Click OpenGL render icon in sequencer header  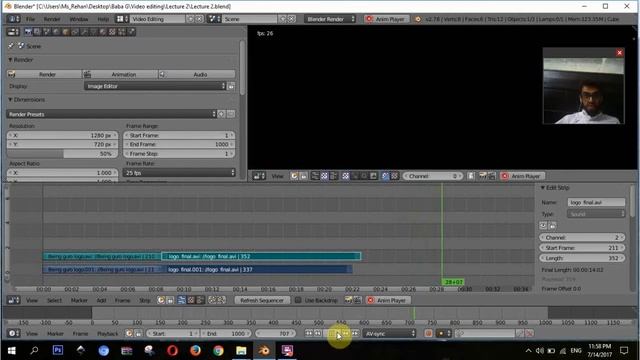tap(348, 300)
